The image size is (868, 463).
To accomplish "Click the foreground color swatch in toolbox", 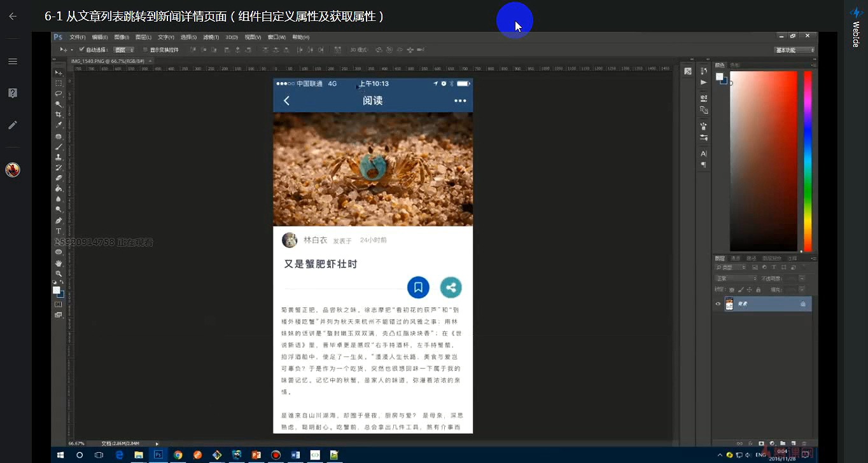I will click(x=57, y=289).
